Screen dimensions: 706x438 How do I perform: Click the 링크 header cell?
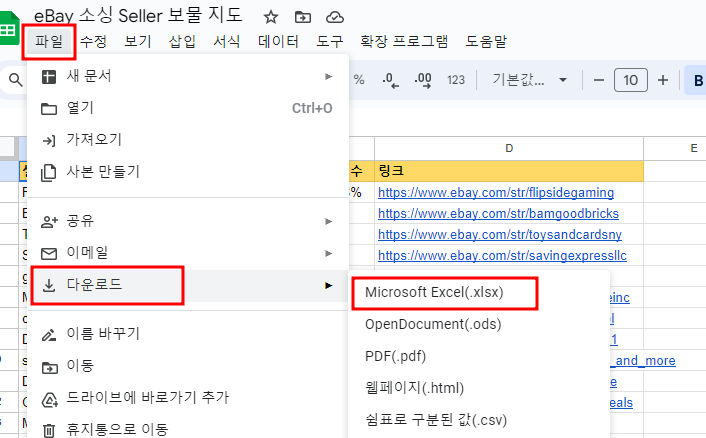[x=509, y=171]
